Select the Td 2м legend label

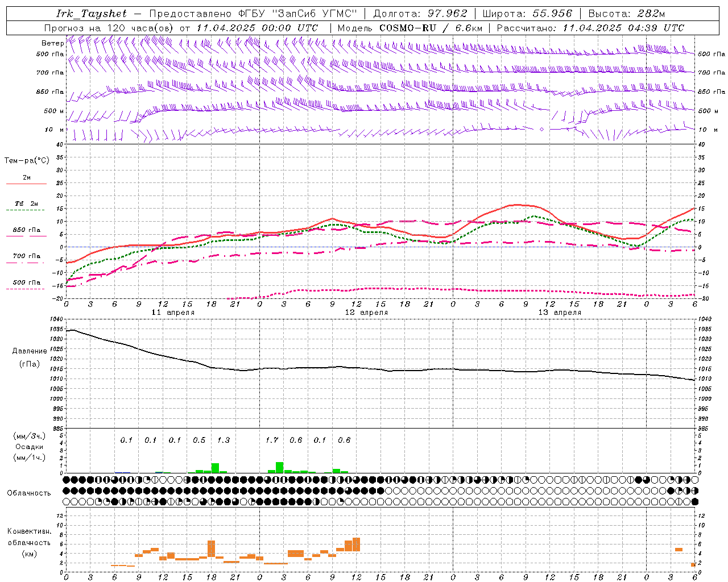[27, 203]
